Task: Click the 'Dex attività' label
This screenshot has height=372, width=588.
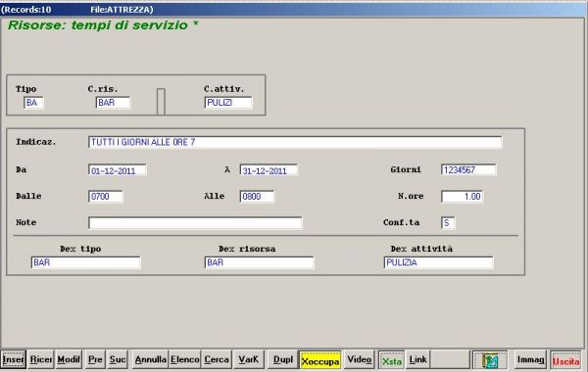Action: [421, 249]
